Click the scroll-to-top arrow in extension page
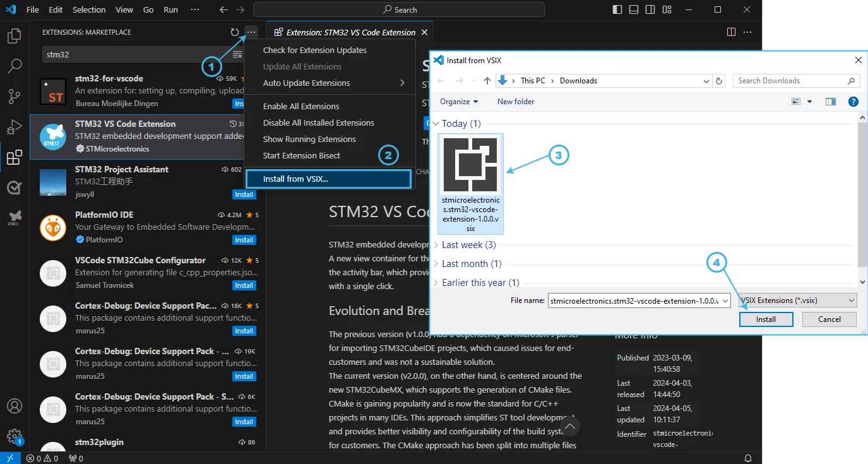The width and height of the screenshot is (868, 464). pos(570,427)
